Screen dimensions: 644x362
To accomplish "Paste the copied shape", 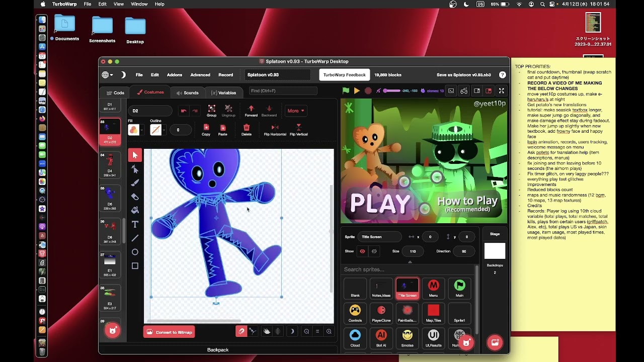I will [222, 130].
